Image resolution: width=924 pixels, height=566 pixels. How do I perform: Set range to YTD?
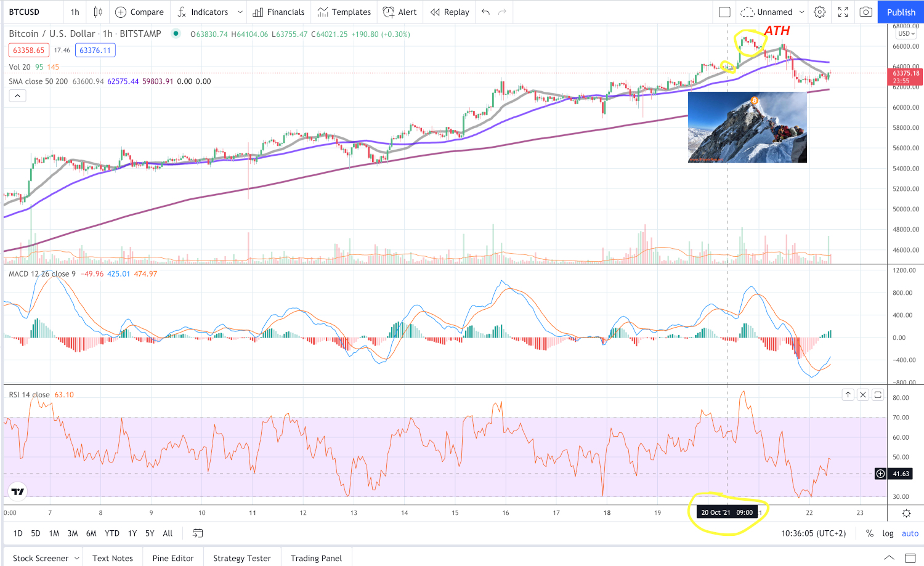pos(112,533)
